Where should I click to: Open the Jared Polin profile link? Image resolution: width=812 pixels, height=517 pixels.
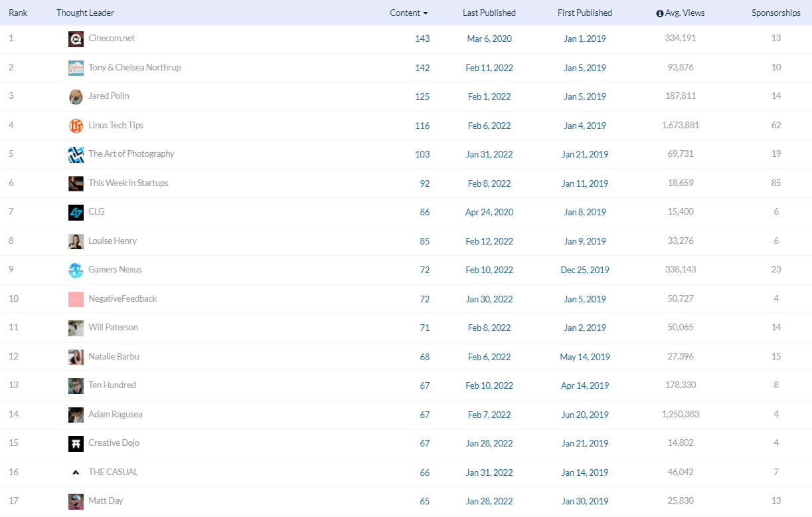click(x=109, y=96)
